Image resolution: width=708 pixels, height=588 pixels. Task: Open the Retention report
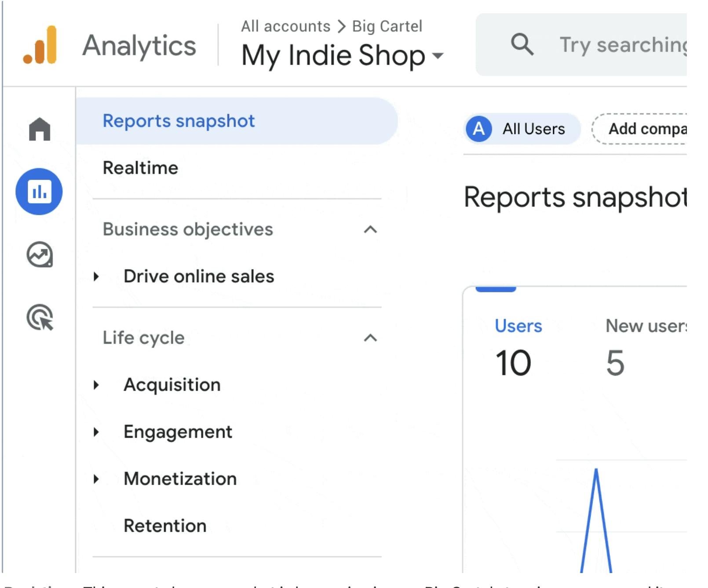[x=165, y=526]
